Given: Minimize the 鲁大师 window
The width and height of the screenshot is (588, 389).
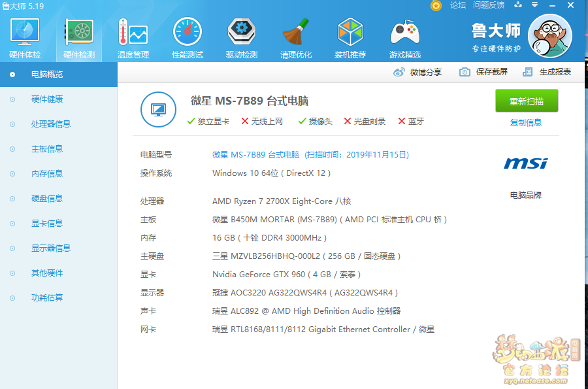Looking at the screenshot, I should [x=552, y=5].
